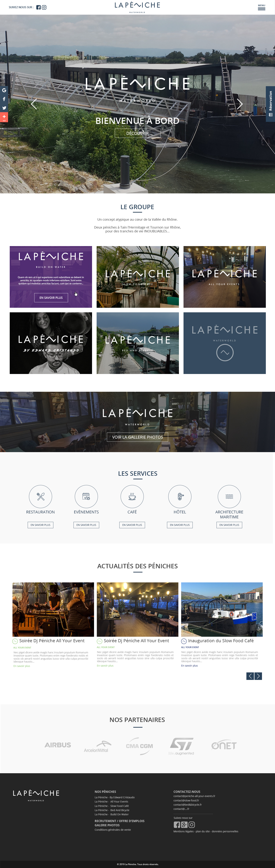Click the Voir la gallerie photos button
This screenshot has height=868, width=275.
click(x=138, y=437)
